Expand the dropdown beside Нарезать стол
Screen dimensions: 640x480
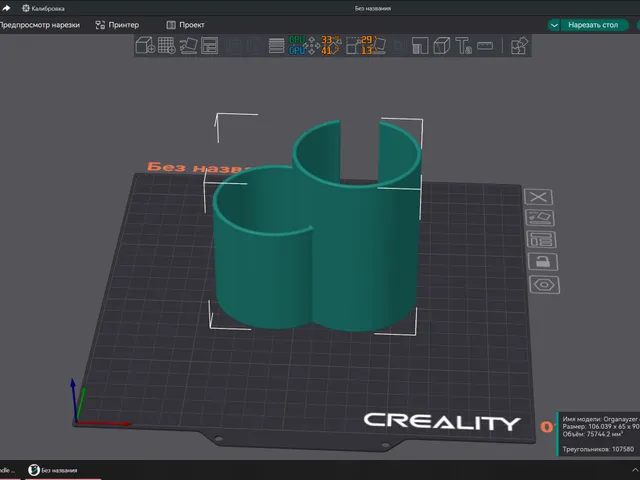554,25
